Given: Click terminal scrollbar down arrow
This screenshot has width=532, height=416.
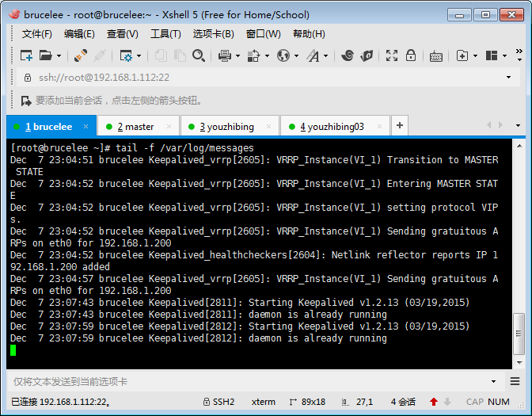Looking at the screenshot, I should (519, 363).
